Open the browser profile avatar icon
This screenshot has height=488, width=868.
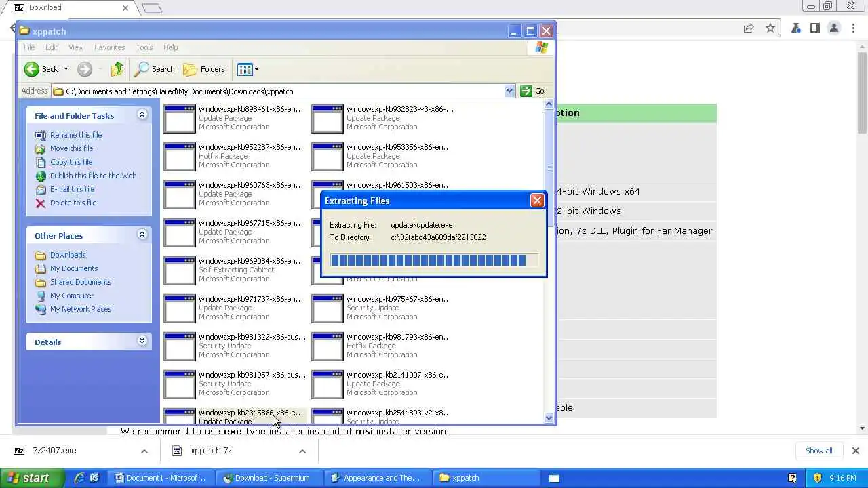click(834, 28)
